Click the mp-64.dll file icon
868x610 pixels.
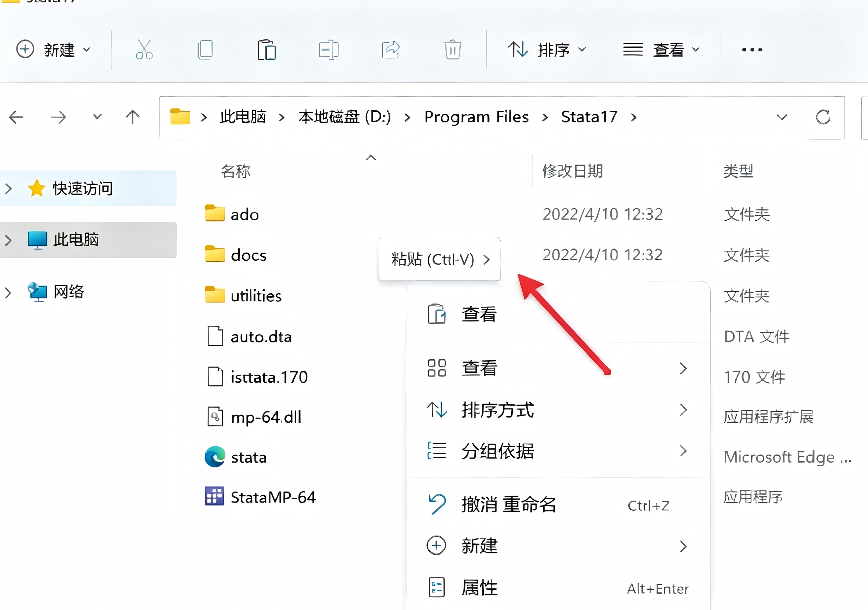pyautogui.click(x=215, y=416)
